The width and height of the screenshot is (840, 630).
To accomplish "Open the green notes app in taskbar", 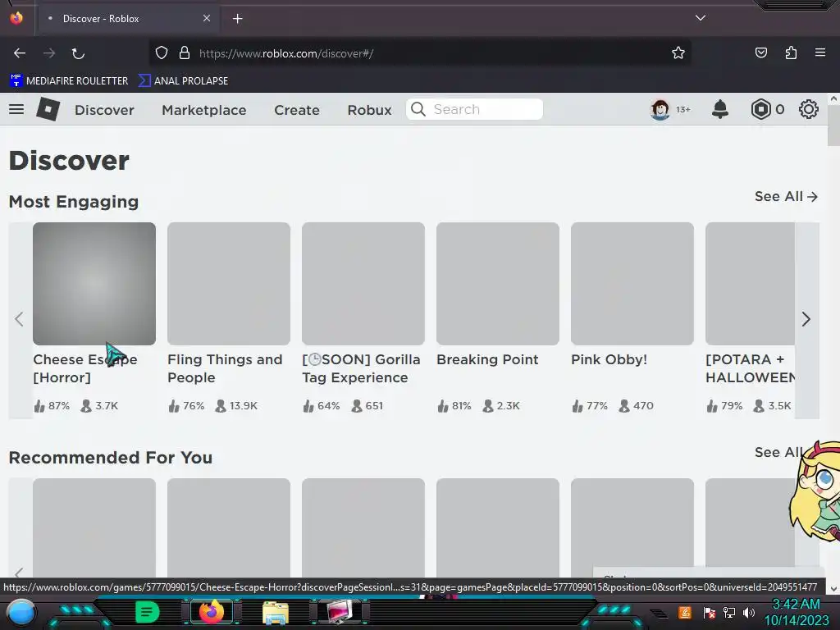I will (x=147, y=612).
